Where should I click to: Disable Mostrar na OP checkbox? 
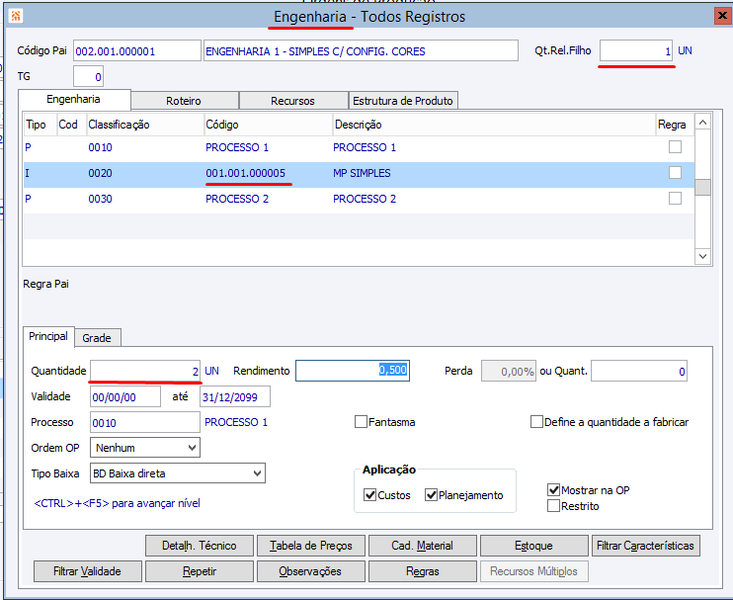554,490
